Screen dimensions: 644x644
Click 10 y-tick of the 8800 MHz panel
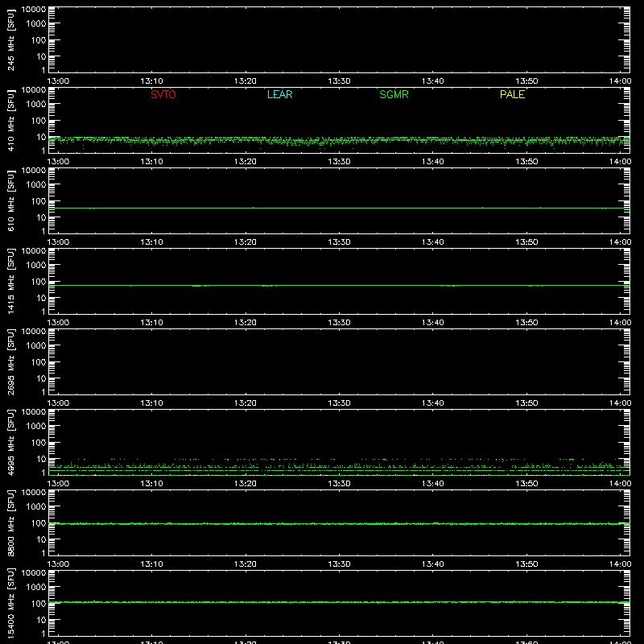coord(41,539)
